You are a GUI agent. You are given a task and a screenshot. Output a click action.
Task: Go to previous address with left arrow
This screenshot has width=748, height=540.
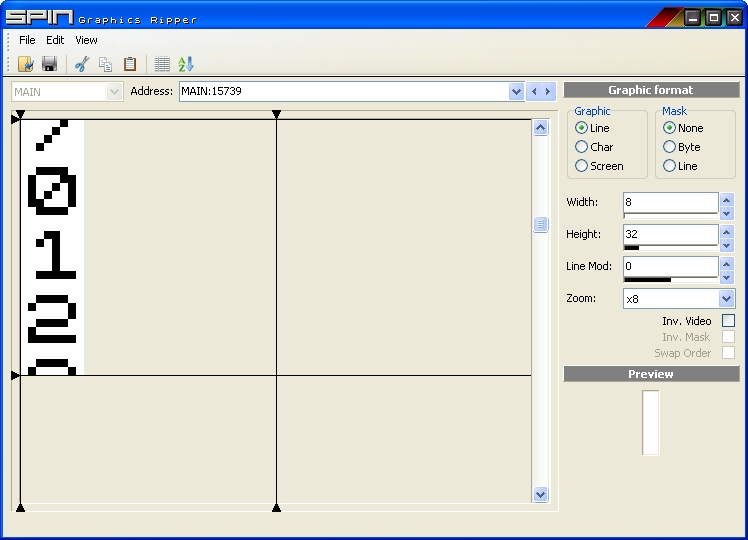pyautogui.click(x=534, y=92)
